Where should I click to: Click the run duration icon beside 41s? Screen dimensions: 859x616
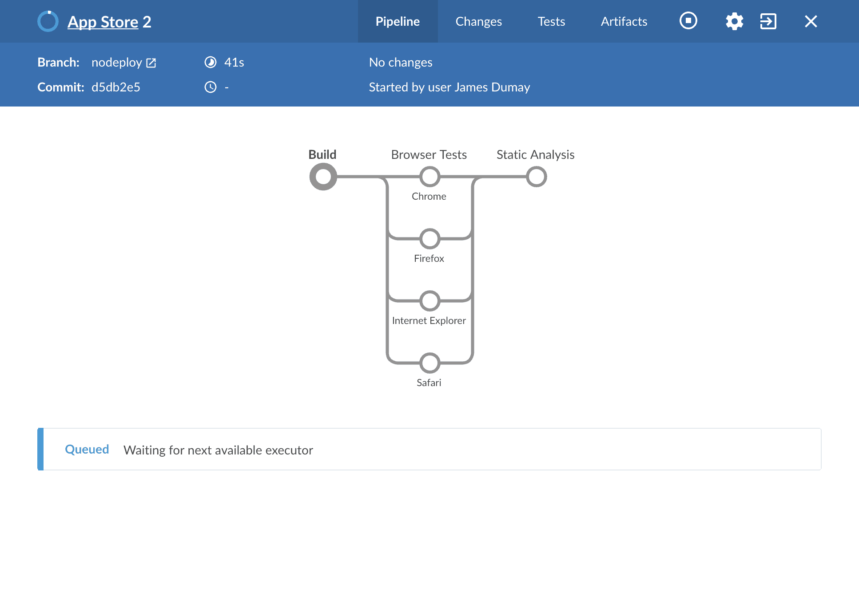click(211, 62)
